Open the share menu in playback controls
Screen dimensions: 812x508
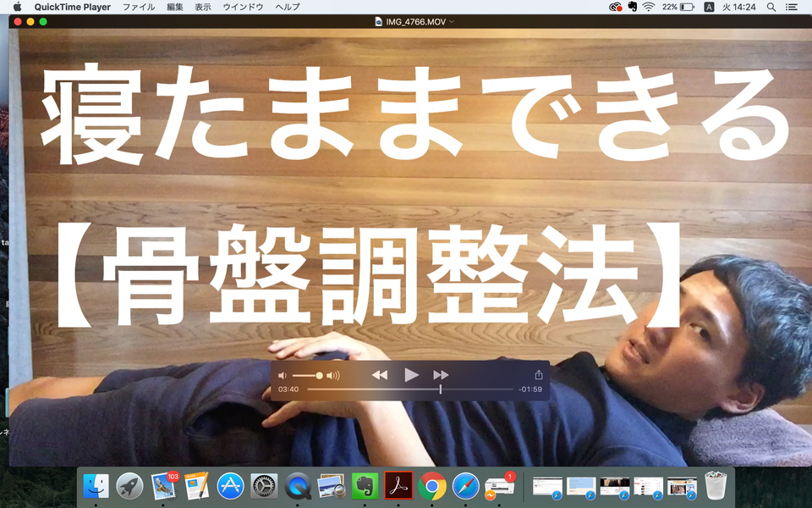click(x=538, y=374)
